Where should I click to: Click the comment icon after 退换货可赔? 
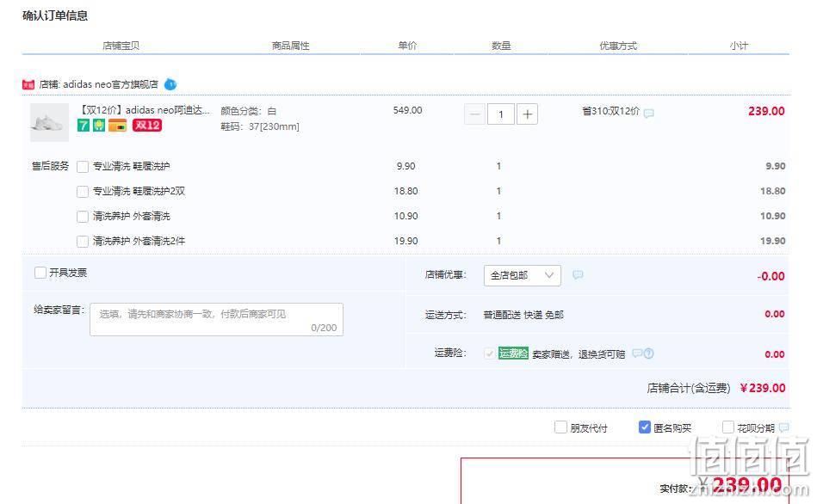[x=637, y=353]
